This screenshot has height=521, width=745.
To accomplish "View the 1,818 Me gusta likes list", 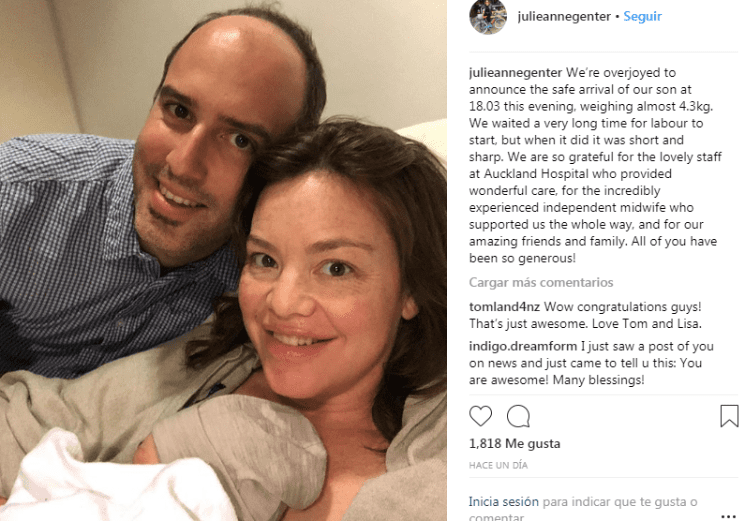I will point(515,444).
